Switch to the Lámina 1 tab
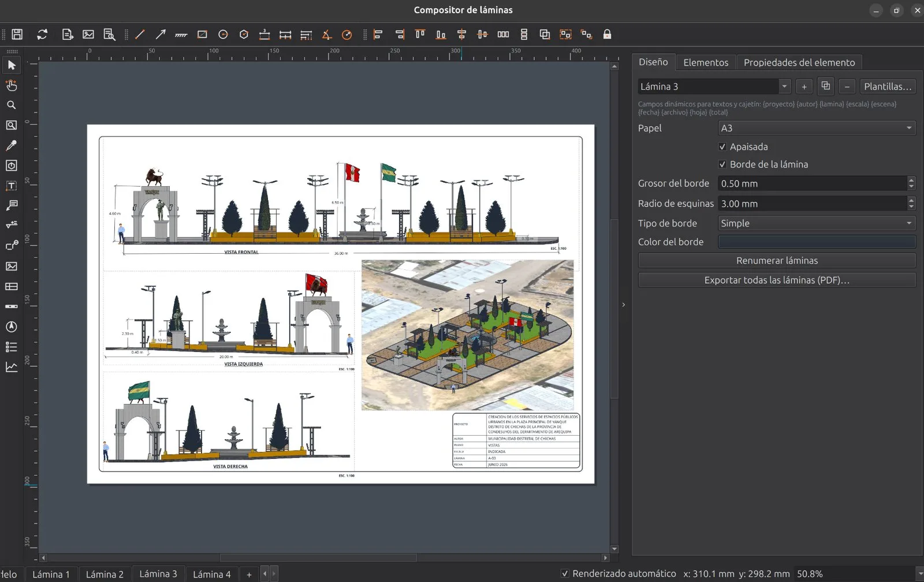This screenshot has height=582, width=924. point(51,574)
